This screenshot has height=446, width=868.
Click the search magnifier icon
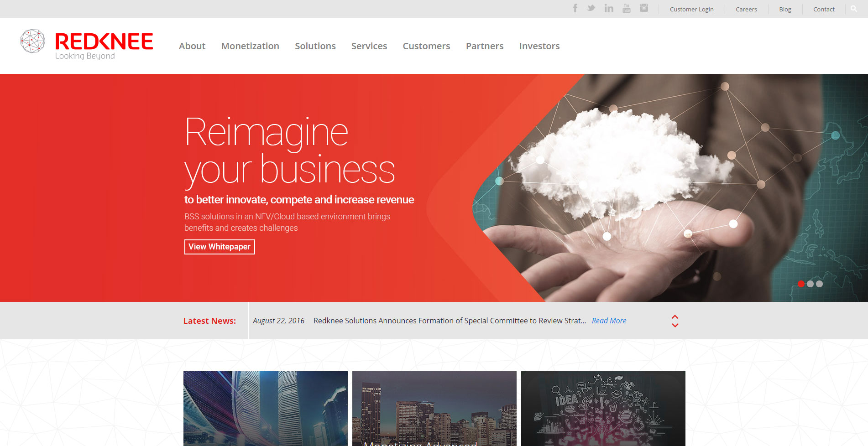854,8
